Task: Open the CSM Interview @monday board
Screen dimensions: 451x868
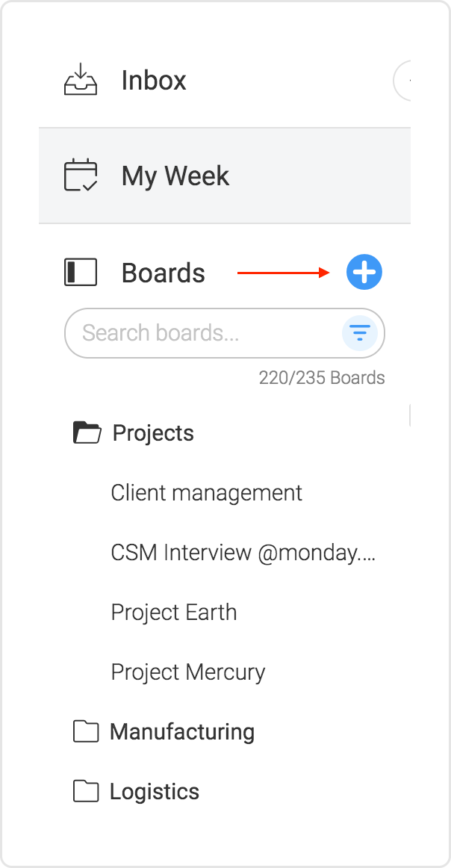Action: [x=243, y=553]
